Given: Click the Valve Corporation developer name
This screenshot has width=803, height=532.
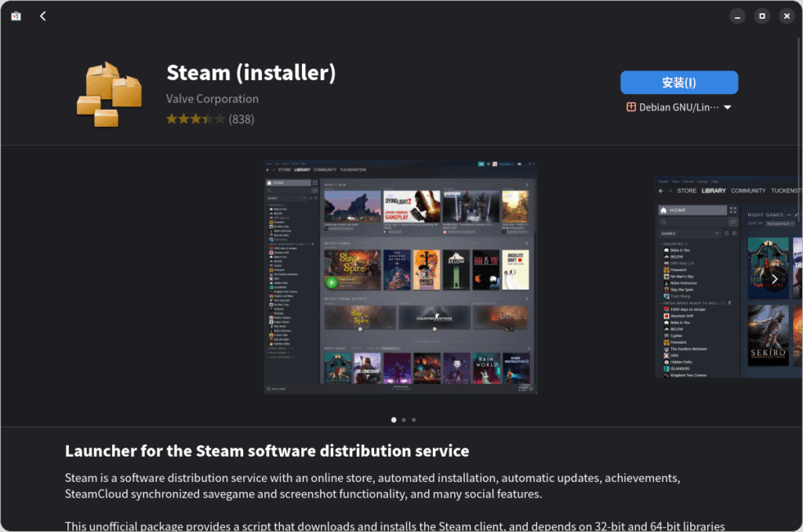Looking at the screenshot, I should point(212,99).
